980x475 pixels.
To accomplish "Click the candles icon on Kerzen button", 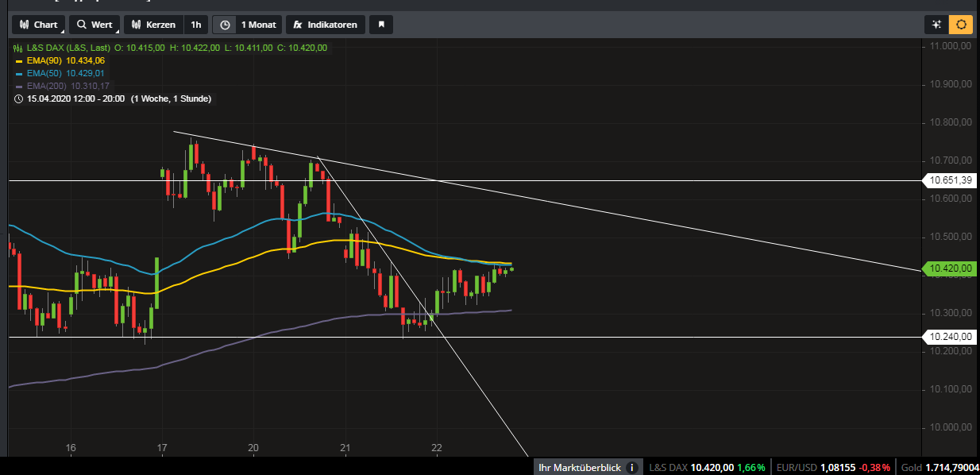I will coord(136,25).
